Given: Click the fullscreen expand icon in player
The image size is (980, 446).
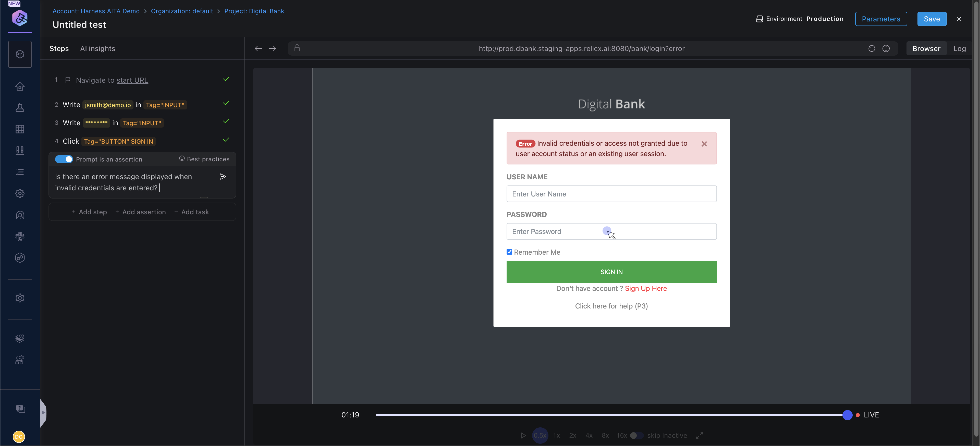Looking at the screenshot, I should 699,435.
